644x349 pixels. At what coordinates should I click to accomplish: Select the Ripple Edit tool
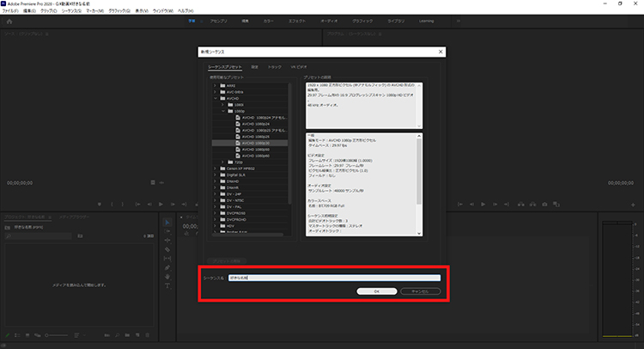point(167,241)
